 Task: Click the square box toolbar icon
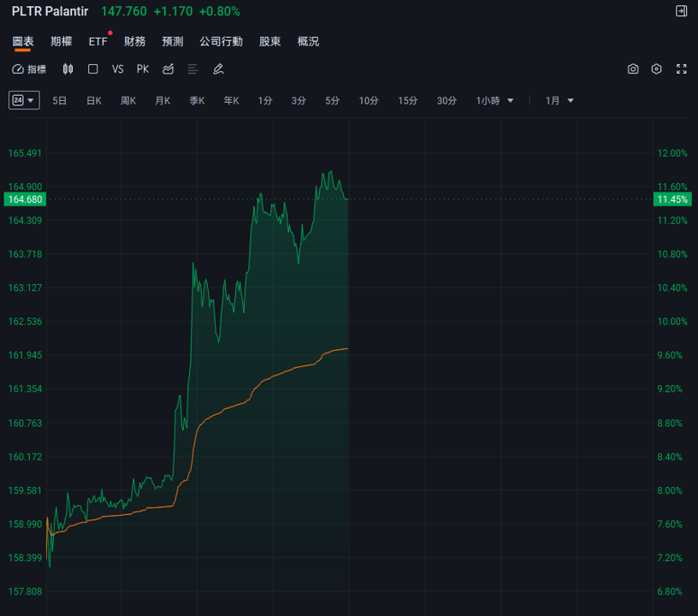pyautogui.click(x=92, y=69)
